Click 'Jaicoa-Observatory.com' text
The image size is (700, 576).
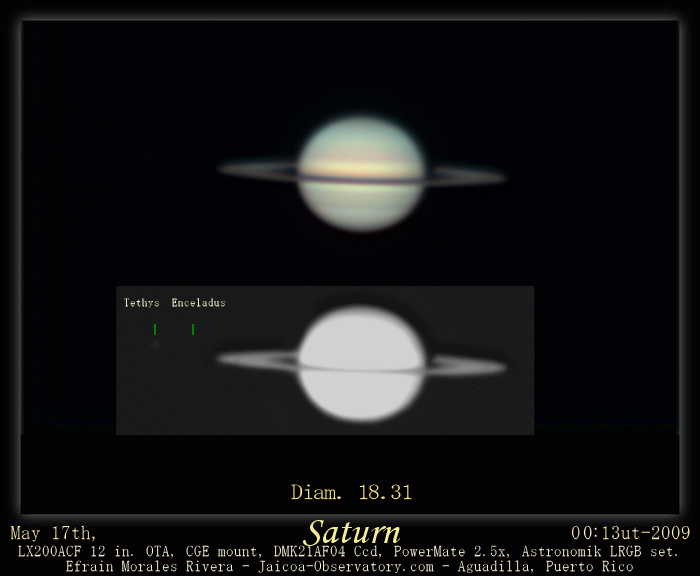[x=346, y=567]
